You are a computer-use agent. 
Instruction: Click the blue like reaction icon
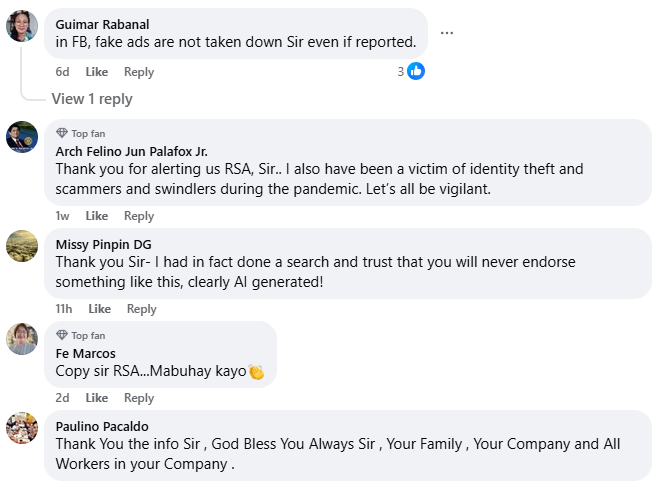click(416, 71)
